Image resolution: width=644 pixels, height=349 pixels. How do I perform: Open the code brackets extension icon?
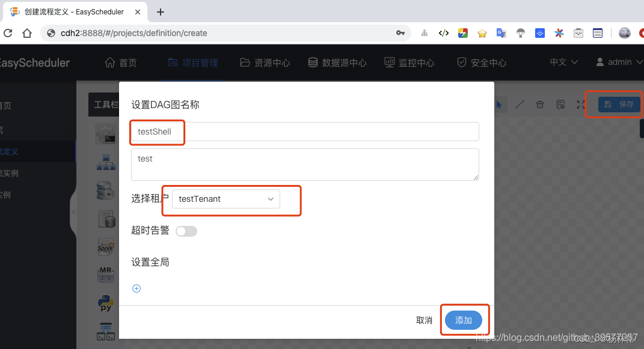point(444,33)
